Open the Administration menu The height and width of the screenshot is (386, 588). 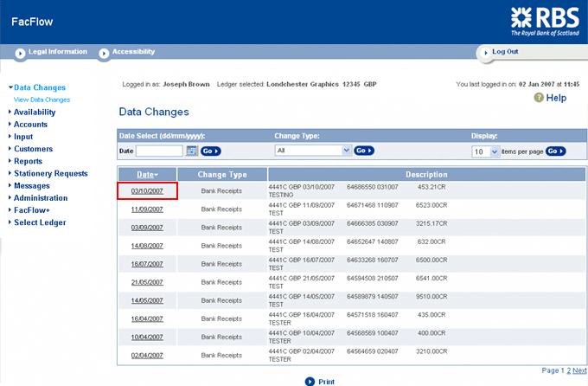tap(41, 198)
